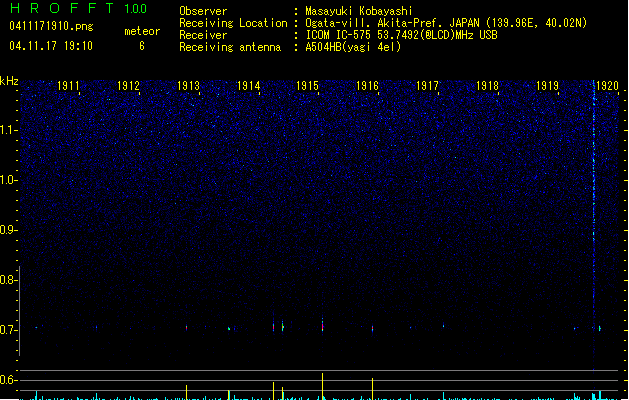
Task: Click the 1918 time axis marker
Action: point(487,86)
